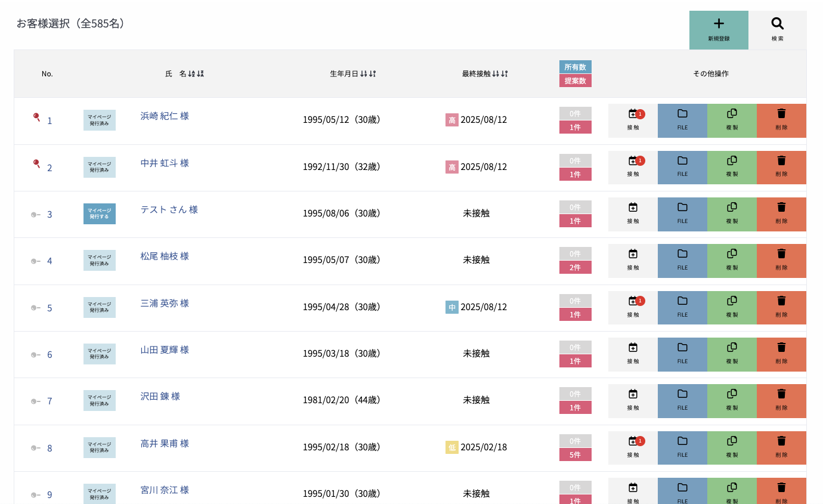Add a 接触 entry for テスト さん
The image size is (823, 504).
633,214
